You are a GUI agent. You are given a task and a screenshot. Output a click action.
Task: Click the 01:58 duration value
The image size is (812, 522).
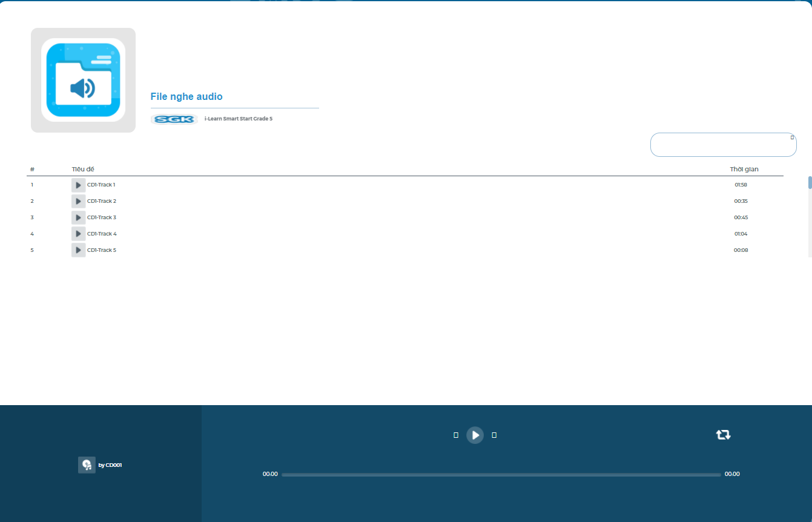click(741, 185)
